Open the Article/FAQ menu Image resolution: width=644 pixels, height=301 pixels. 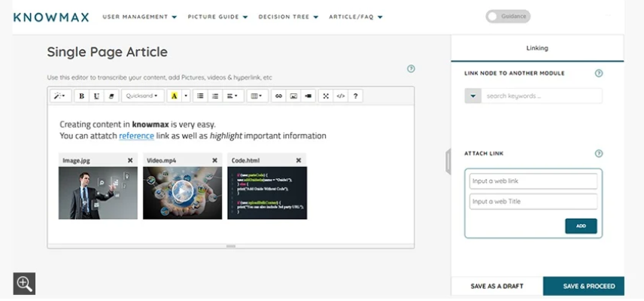coord(356,17)
